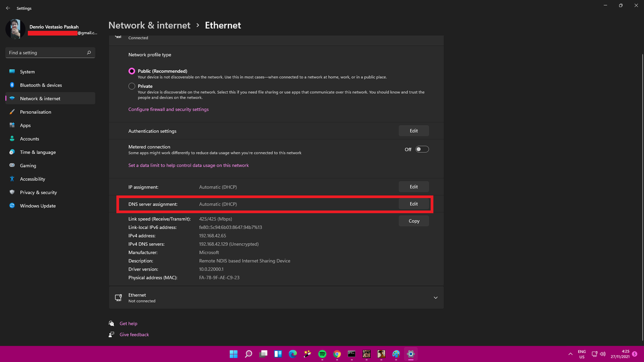Screen dimensions: 644x362
Task: Click the Ethernet adapter monitor icon
Action: pyautogui.click(x=118, y=298)
